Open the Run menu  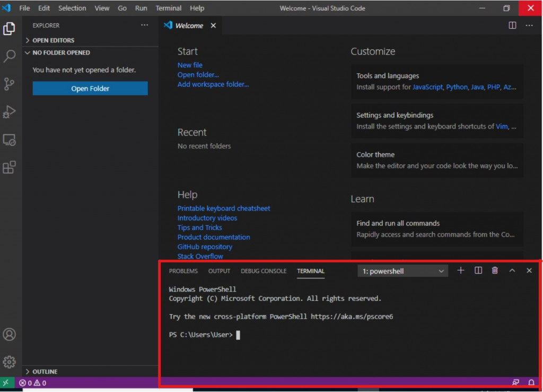click(x=141, y=8)
